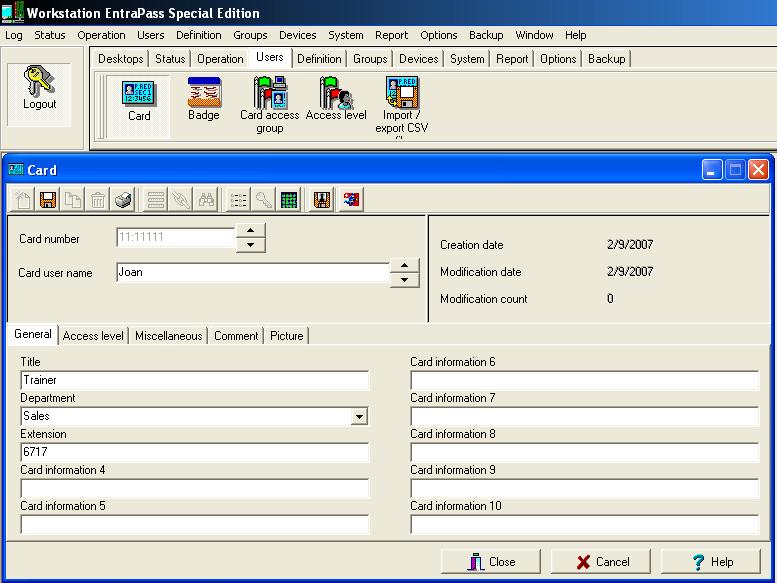Click the bullet list toolbar icon
Image resolution: width=777 pixels, height=583 pixels.
[238, 200]
